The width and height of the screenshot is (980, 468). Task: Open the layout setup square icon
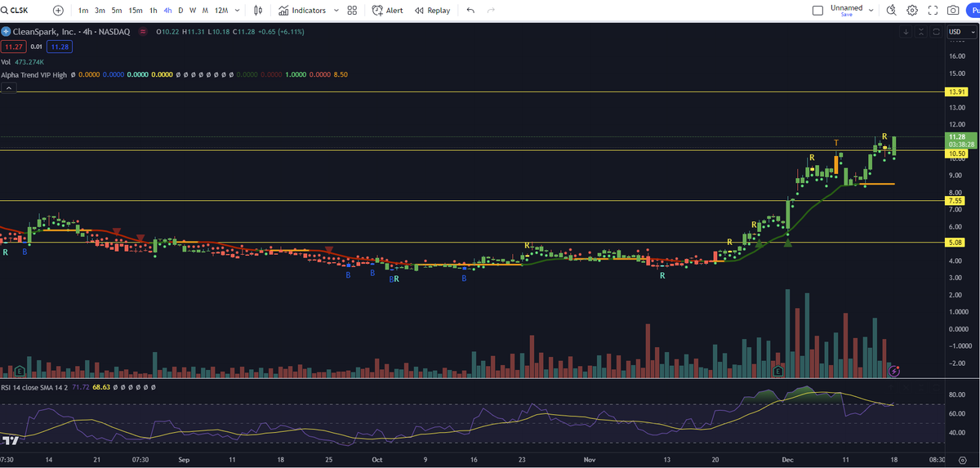(817, 11)
